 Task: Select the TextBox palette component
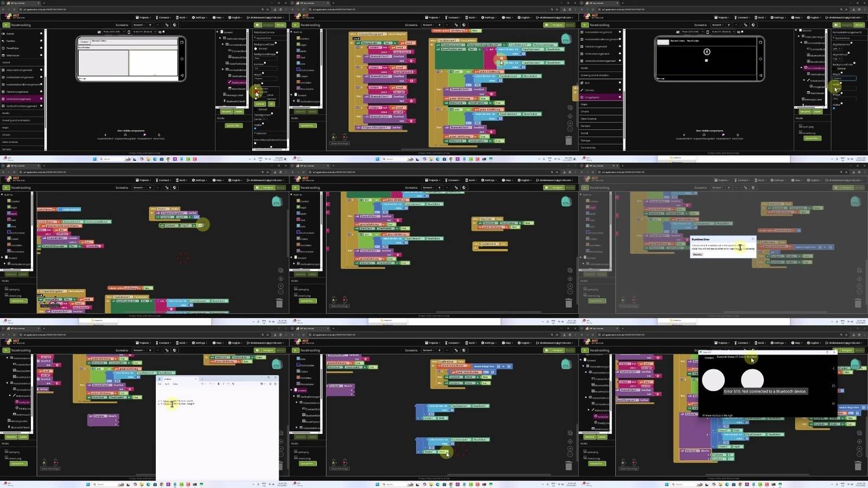coord(22,41)
